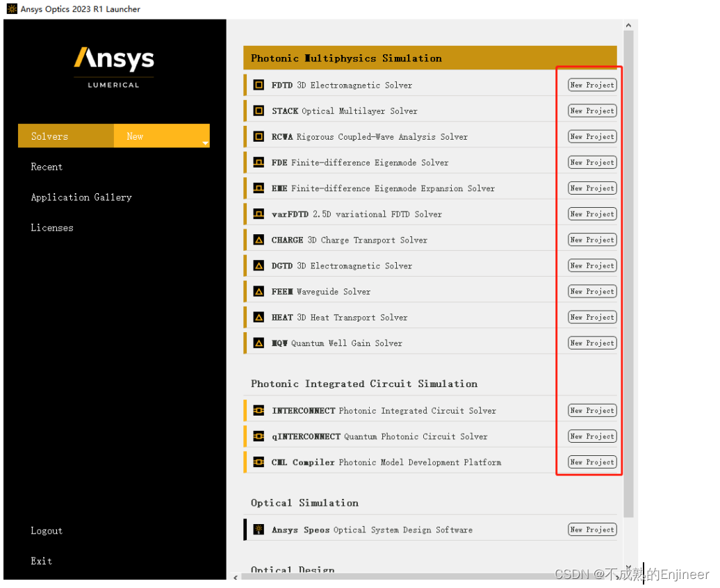Select 'MQW Quantum Well Gain Solver' text
Viewport: 720px width, 588px height.
click(336, 343)
